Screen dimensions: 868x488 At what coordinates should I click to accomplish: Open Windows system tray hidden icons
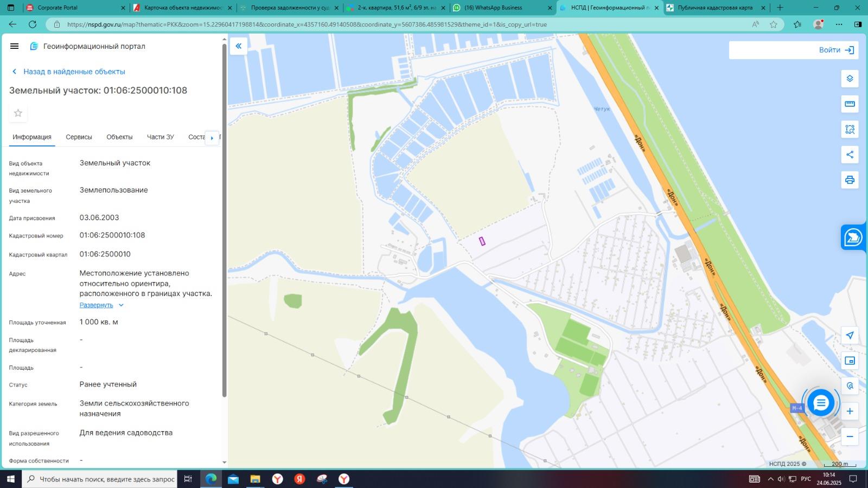point(770,479)
